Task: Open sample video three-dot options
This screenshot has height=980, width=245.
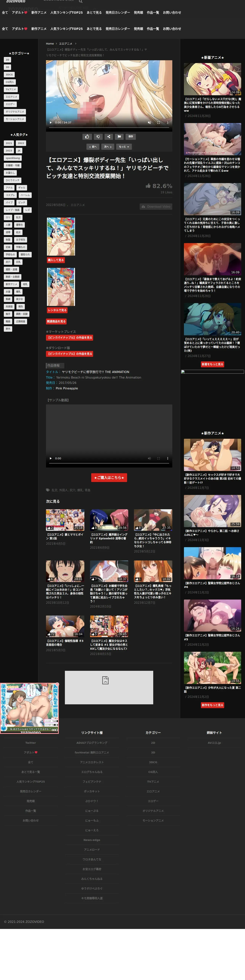Action: 168,458
